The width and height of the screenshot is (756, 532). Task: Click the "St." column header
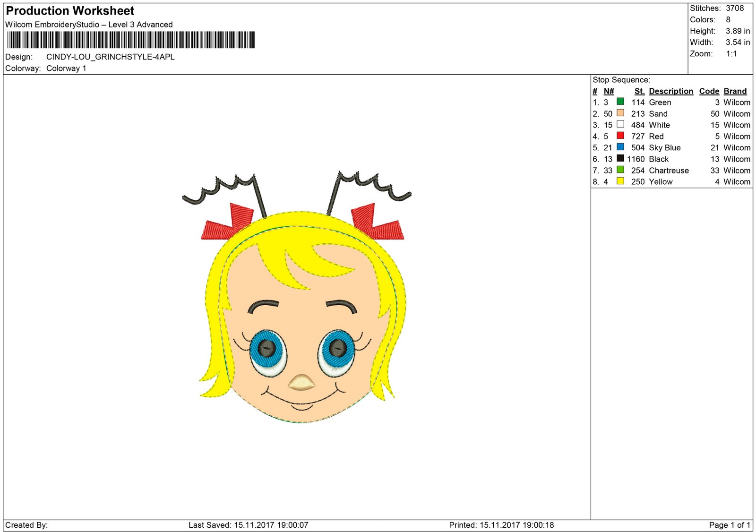pyautogui.click(x=640, y=91)
